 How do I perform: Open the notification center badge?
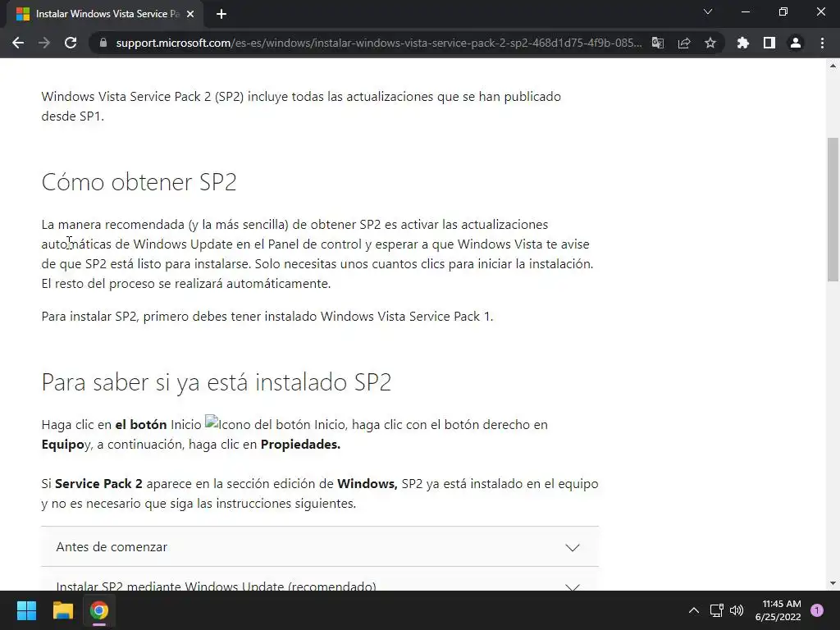tap(817, 610)
